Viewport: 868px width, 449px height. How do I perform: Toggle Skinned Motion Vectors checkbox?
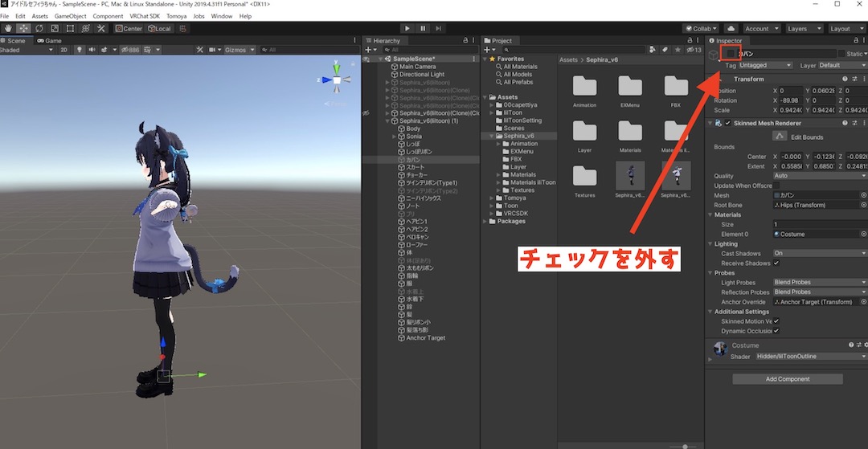point(776,321)
